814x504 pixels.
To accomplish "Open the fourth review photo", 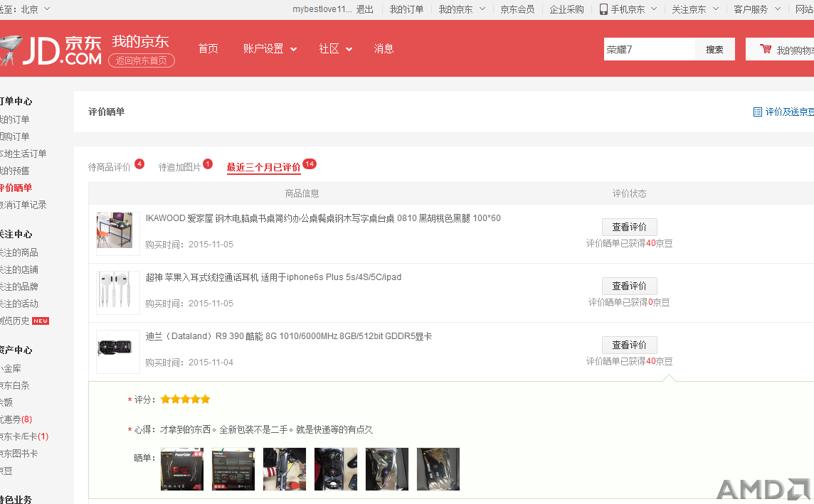I will click(336, 469).
